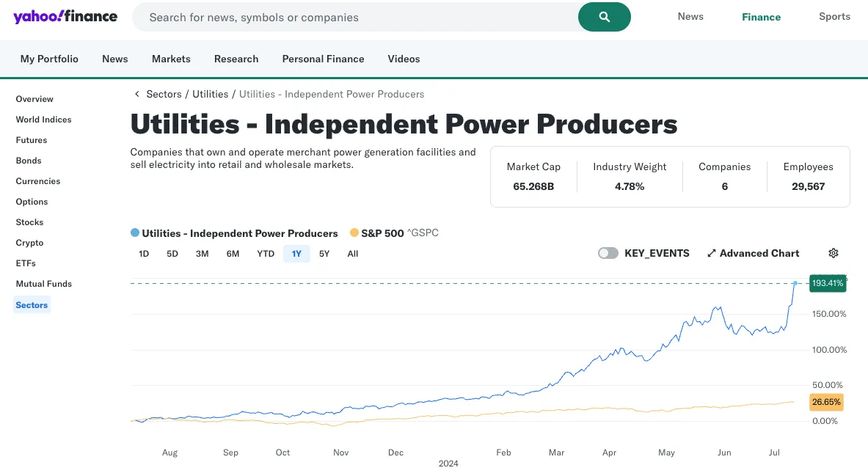Viewport: 868px width, 476px height.
Task: Open the Research menu
Action: pos(236,59)
